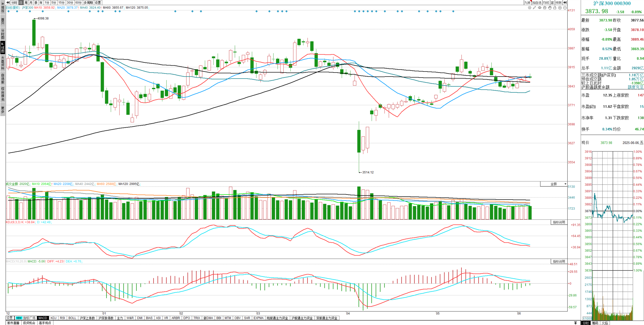
Task: Open the 推荐 sidebar item
Action: (x=3, y=9)
